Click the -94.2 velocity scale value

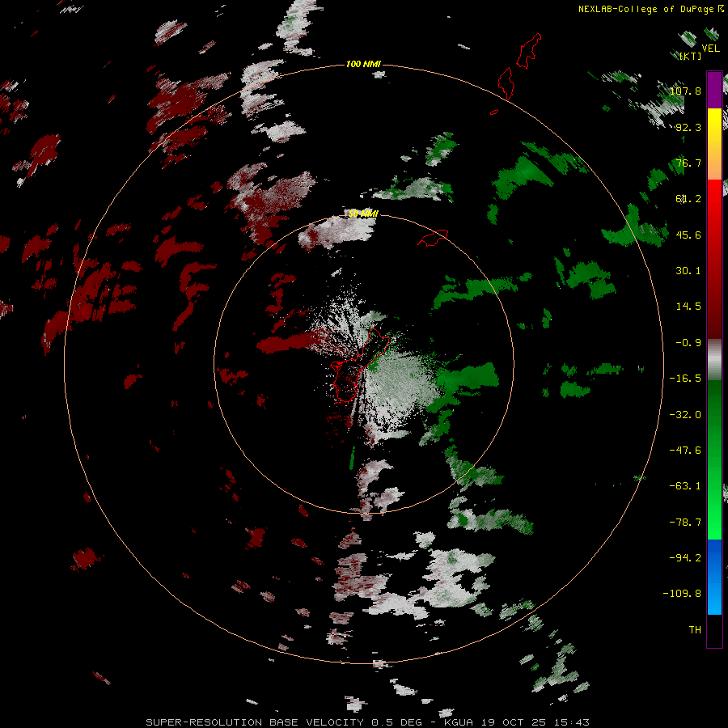(x=685, y=557)
